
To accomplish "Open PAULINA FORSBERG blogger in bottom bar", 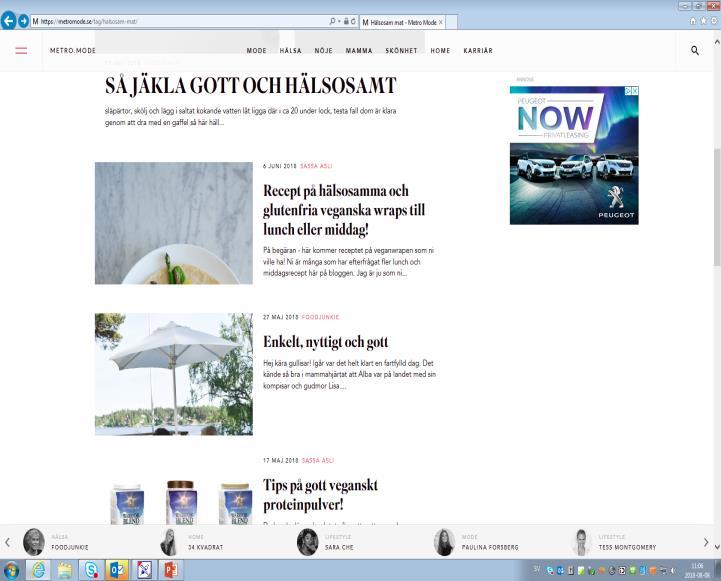I will pyautogui.click(x=476, y=542).
